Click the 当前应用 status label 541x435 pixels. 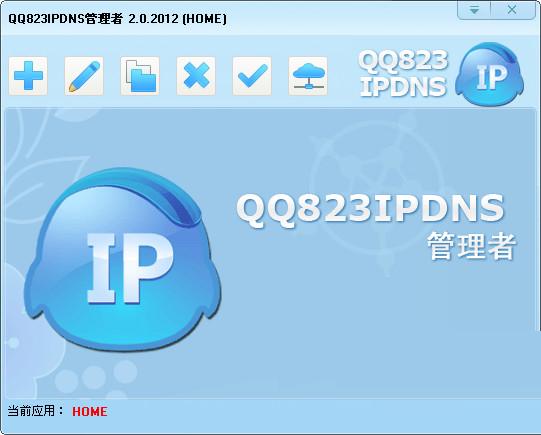pos(36,411)
